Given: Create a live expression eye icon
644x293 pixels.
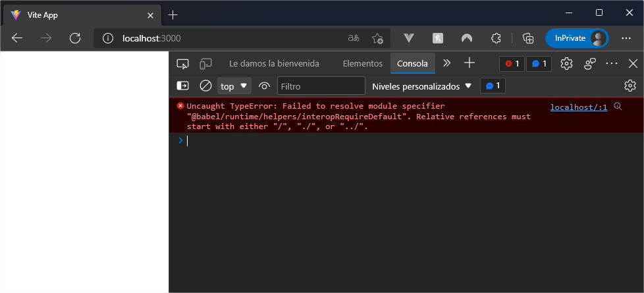Looking at the screenshot, I should click(x=264, y=86).
